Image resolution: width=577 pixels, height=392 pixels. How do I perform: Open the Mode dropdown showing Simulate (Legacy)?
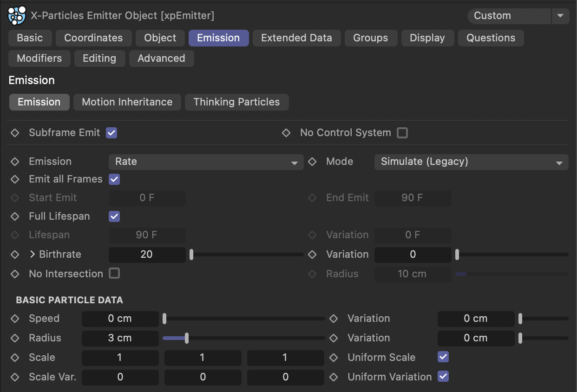pyautogui.click(x=472, y=162)
